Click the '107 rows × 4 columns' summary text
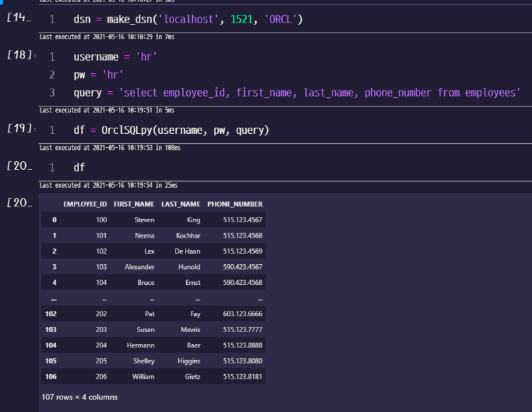The height and width of the screenshot is (412, 532). (79, 397)
